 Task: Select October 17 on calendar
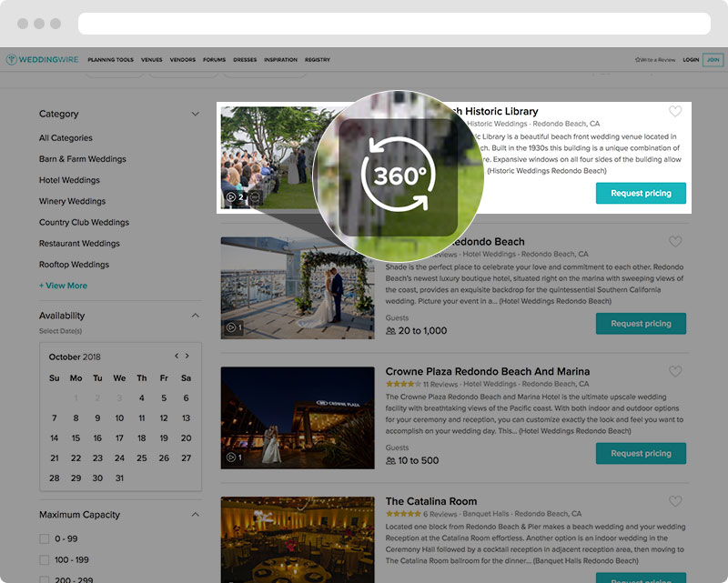[x=119, y=437]
